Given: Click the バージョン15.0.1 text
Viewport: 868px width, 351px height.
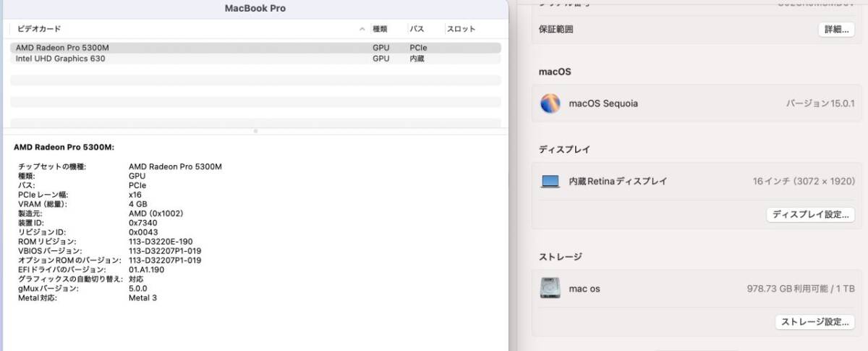Looking at the screenshot, I should point(820,103).
